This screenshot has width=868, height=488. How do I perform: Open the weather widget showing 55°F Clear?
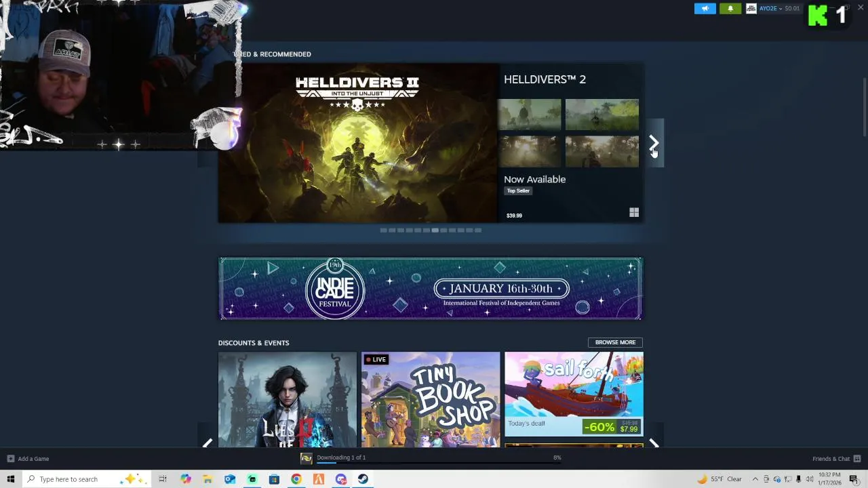(x=719, y=479)
